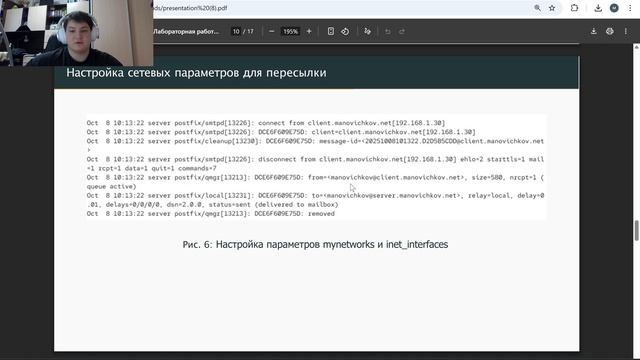Screen dimensions: 640x360
Task: Click the fit to page icon
Action: pos(331,31)
